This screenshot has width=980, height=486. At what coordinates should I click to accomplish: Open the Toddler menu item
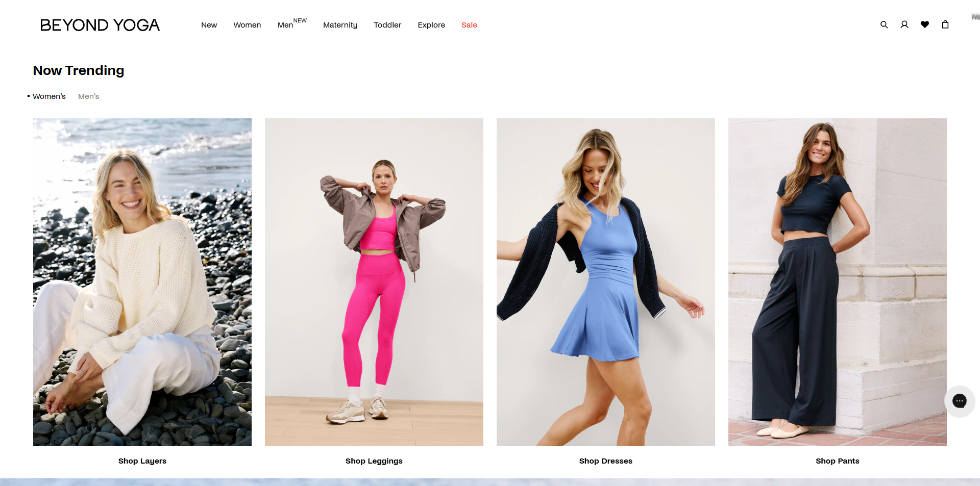387,25
